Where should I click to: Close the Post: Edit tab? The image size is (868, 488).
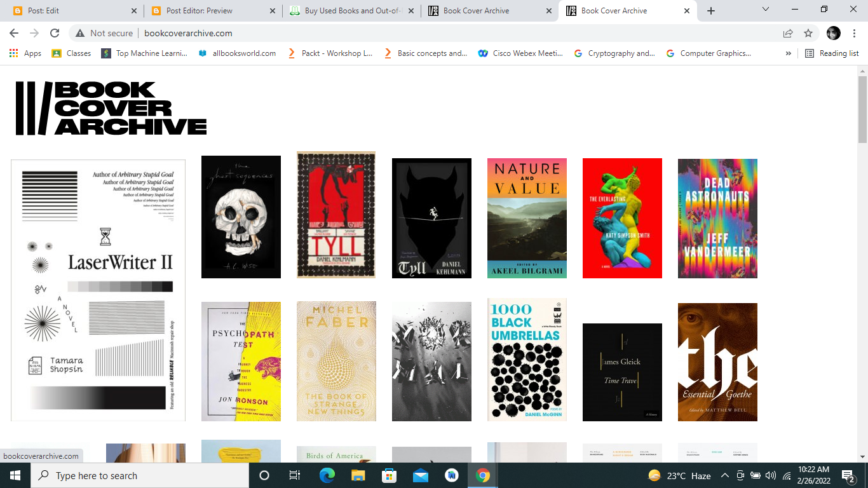point(133,11)
